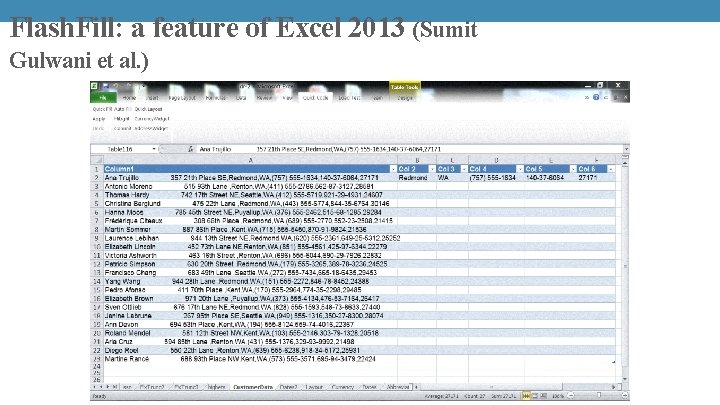Click the zoom in plus button
Screen dimensions: 720x405
point(624,395)
